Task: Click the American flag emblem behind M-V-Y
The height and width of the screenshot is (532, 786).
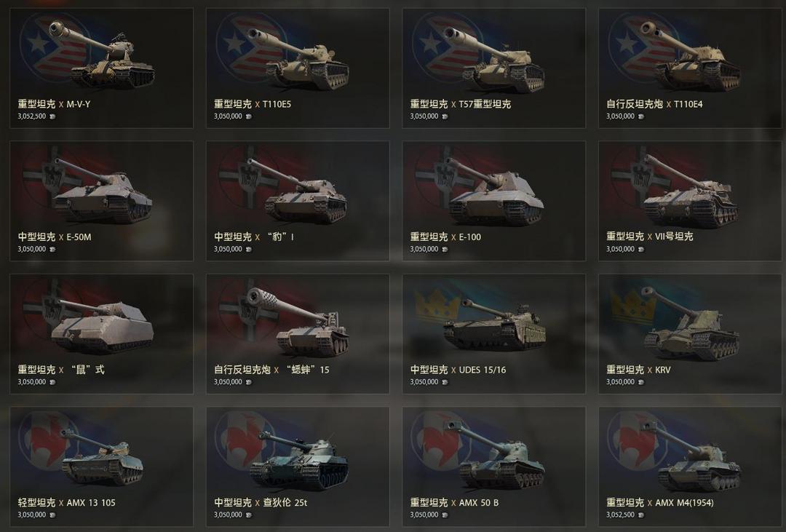Action: click(52, 46)
